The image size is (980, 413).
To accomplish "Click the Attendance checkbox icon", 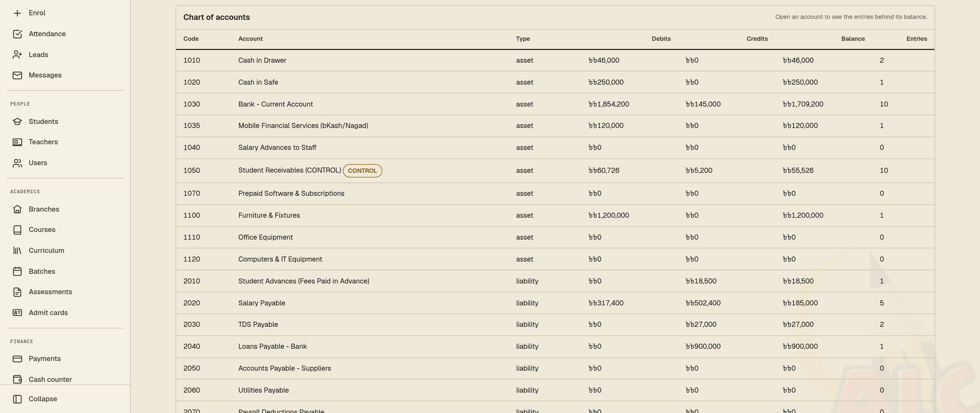I will point(17,34).
